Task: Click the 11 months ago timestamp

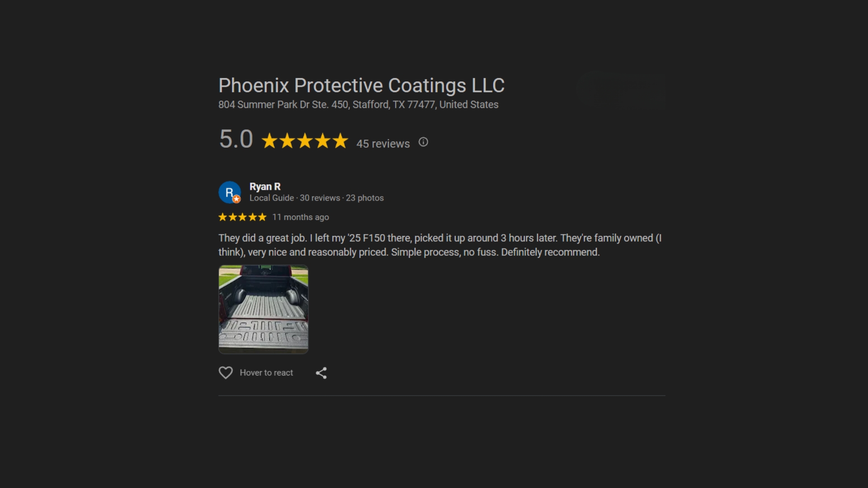Action: [301, 217]
